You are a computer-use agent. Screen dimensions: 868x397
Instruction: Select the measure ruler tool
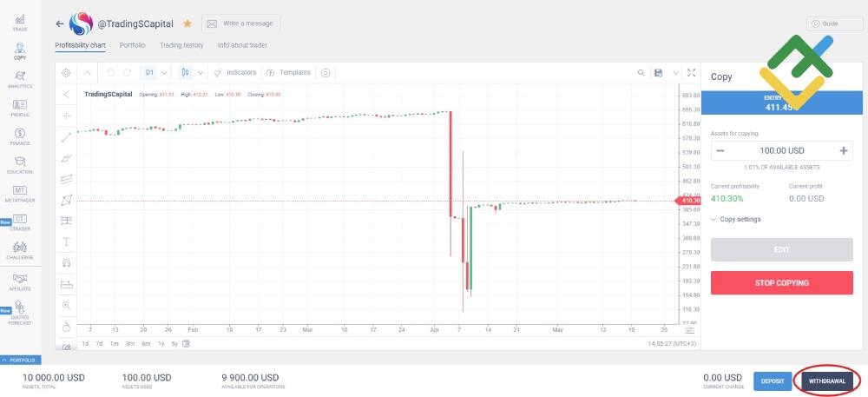click(x=67, y=285)
